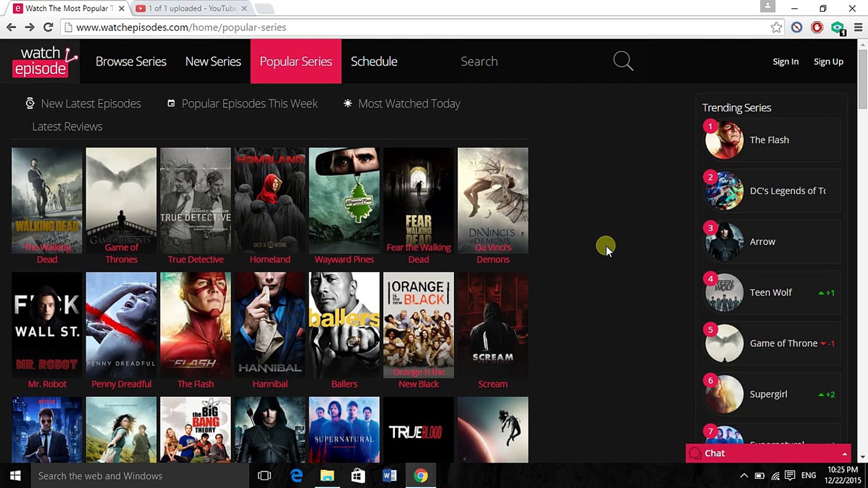The image size is (868, 488).
Task: Click the clock icon beside New Latest Episodes
Action: click(29, 103)
